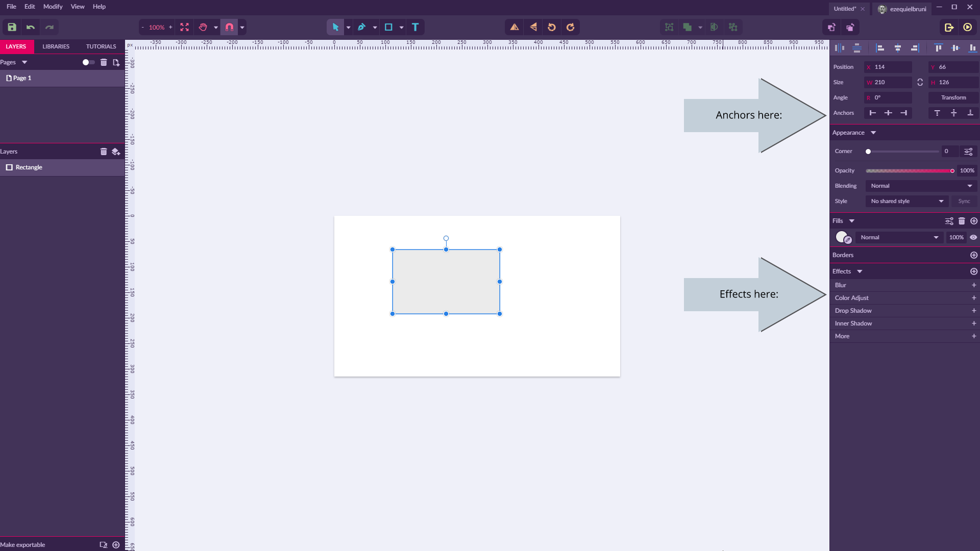Open the Modify menu
The width and height of the screenshot is (980, 551).
click(x=53, y=7)
